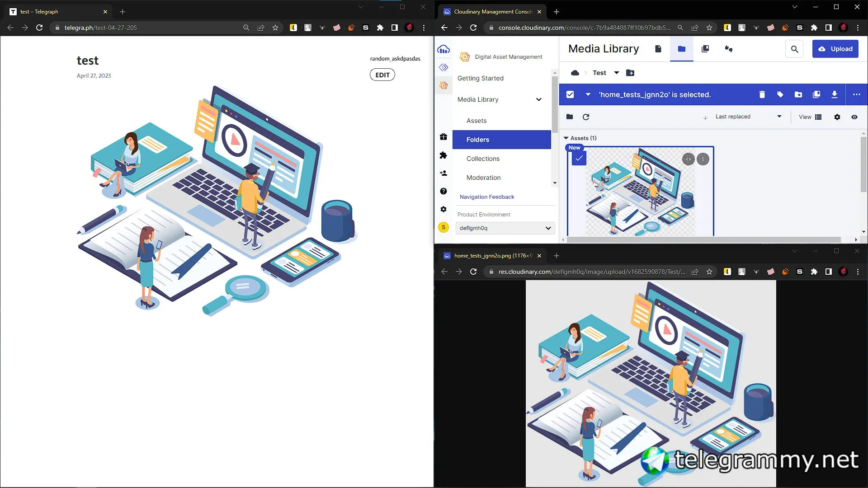Download the selected asset

click(835, 94)
